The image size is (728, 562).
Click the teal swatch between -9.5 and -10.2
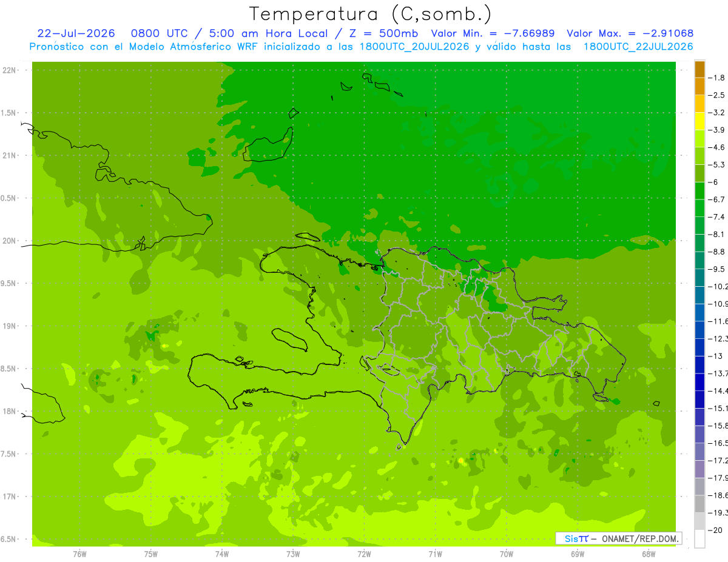click(699, 278)
